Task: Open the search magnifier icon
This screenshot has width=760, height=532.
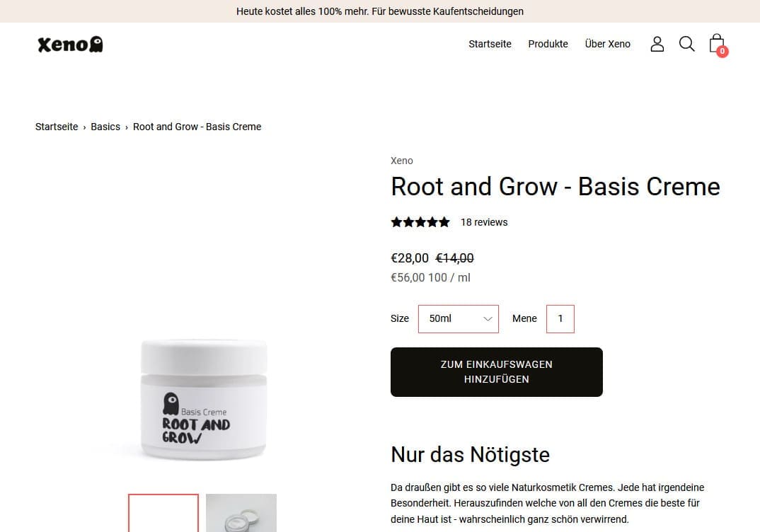Action: tap(686, 44)
